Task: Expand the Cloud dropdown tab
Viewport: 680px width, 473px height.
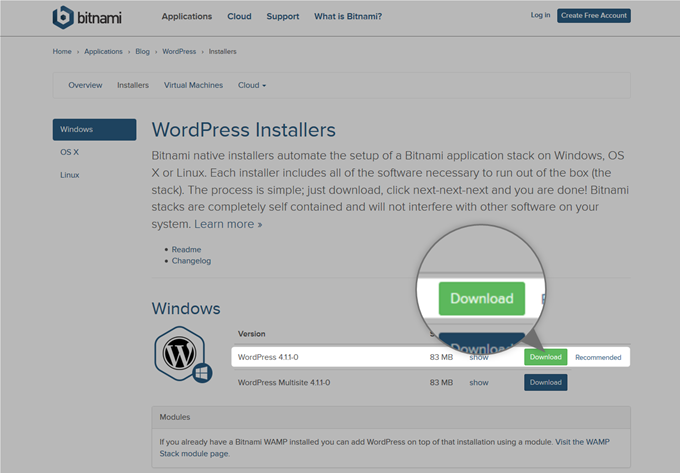Action: tap(252, 85)
